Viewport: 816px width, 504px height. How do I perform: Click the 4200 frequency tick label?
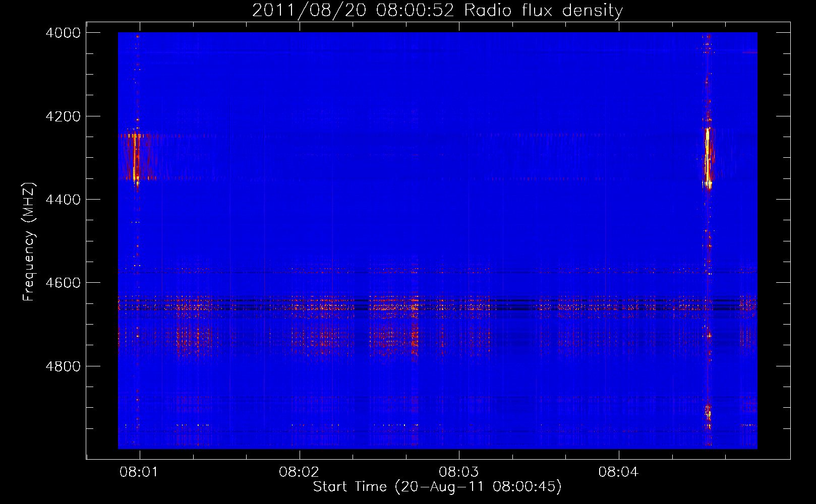(x=63, y=116)
